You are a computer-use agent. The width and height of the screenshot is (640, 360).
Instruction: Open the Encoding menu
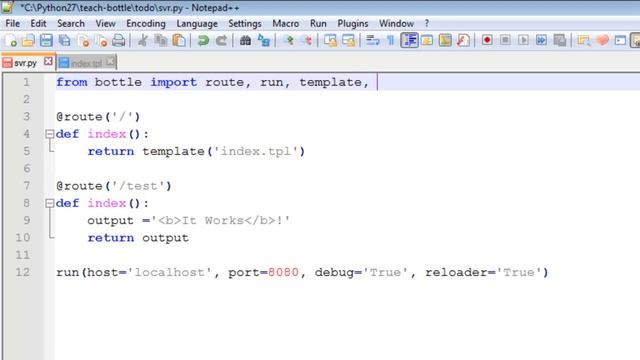coord(146,24)
